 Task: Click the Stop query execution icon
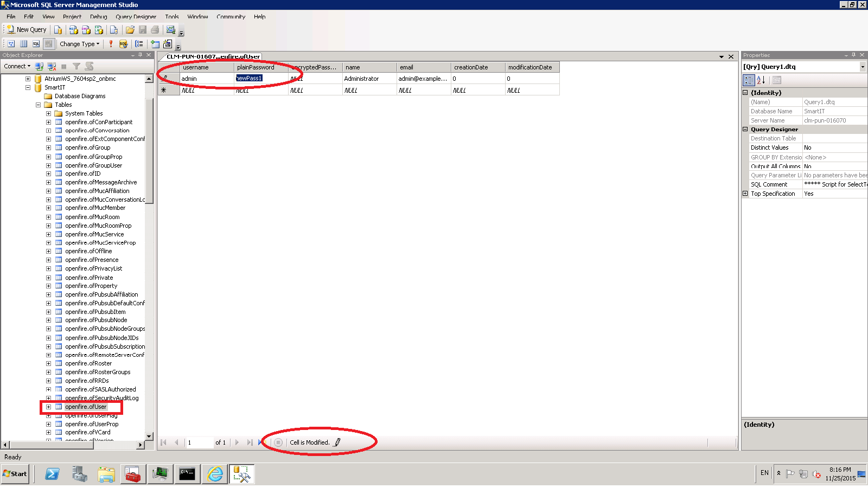(278, 442)
